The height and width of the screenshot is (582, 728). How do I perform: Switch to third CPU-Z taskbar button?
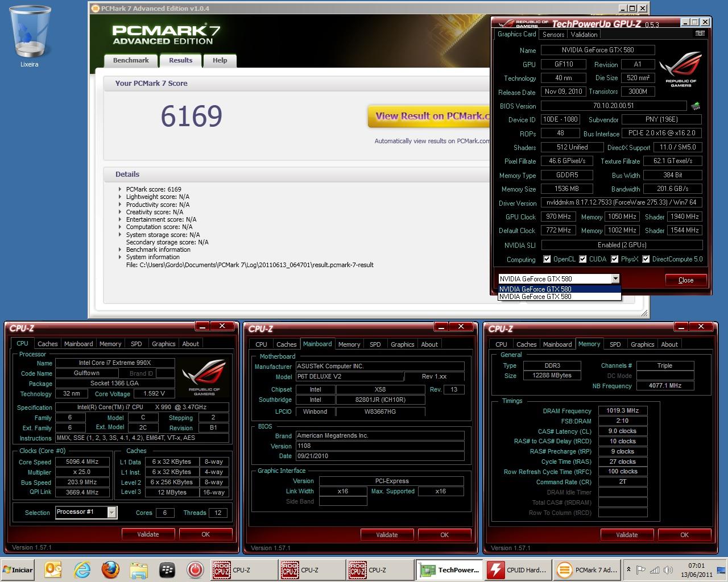tap(380, 569)
